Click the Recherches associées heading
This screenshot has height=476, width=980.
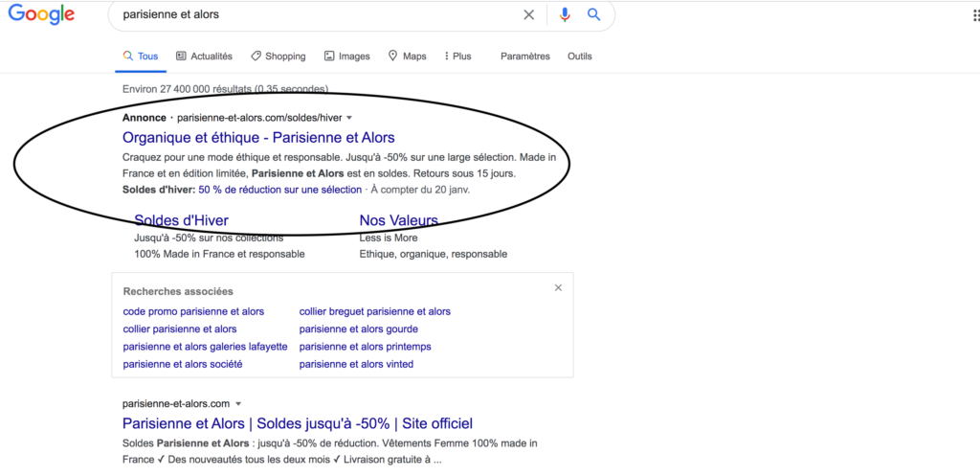click(x=178, y=291)
